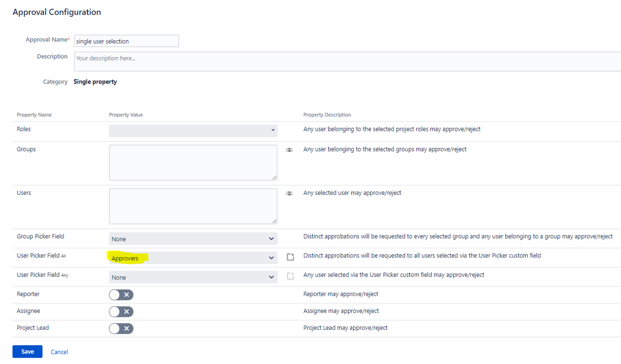Open the Group Picker Field dropdown

tap(193, 239)
